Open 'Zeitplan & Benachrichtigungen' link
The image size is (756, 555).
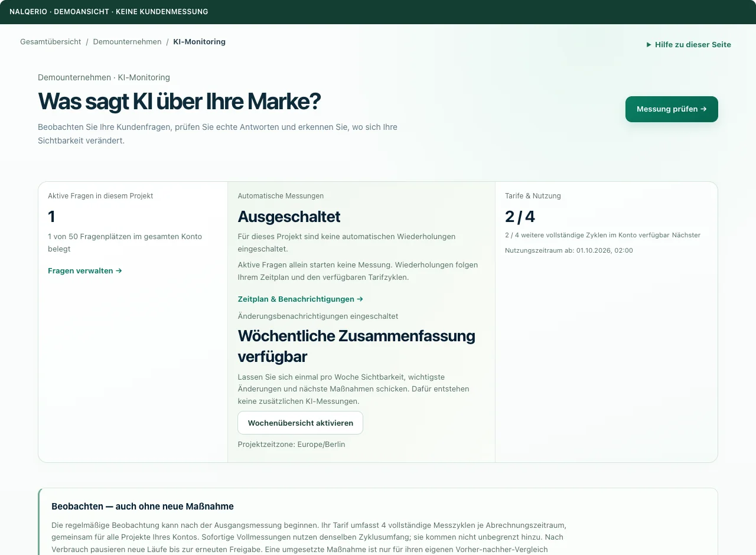[x=301, y=299]
